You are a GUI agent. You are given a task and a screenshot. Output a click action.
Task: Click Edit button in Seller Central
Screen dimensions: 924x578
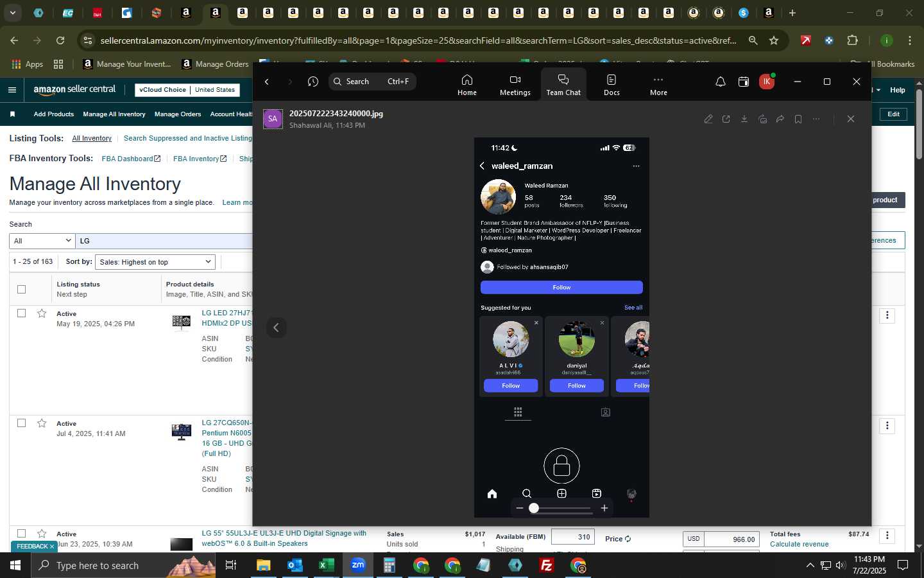click(893, 114)
